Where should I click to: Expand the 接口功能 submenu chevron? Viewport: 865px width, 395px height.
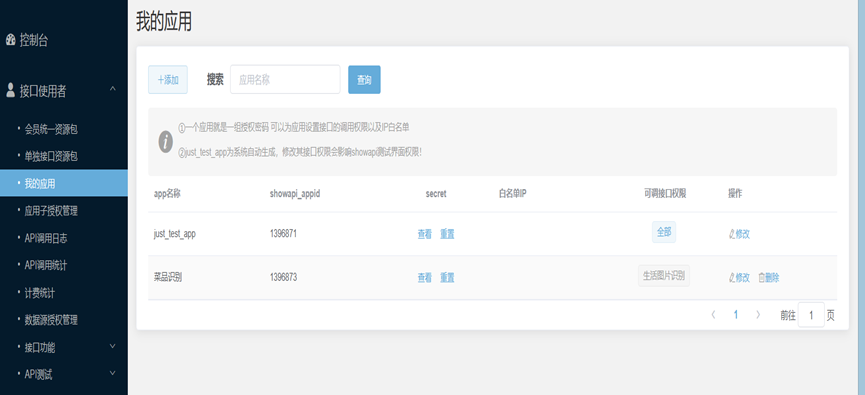tap(113, 346)
